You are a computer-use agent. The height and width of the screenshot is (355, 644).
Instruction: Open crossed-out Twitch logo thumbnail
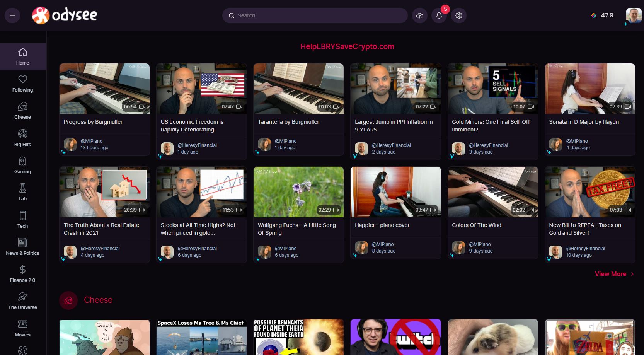pyautogui.click(x=395, y=337)
